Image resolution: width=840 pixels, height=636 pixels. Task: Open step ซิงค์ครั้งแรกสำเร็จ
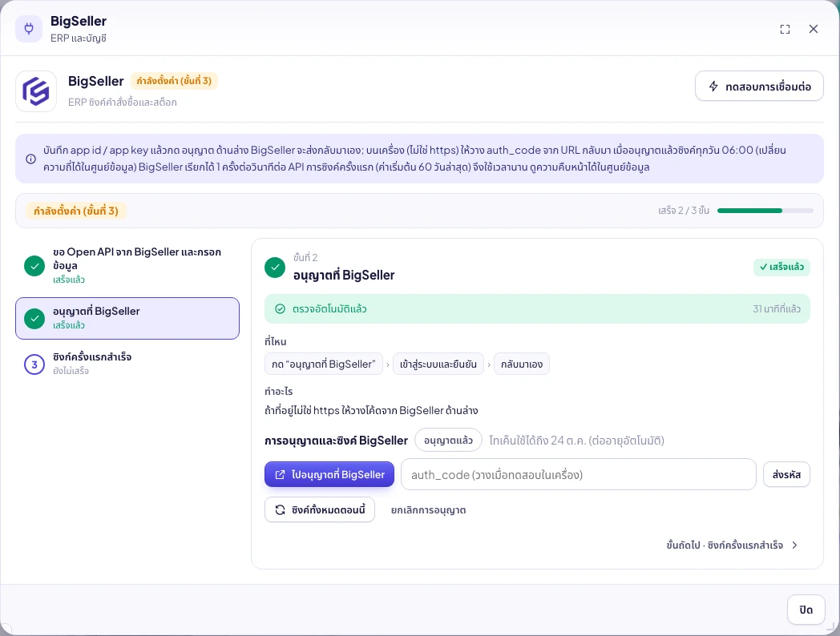[127, 364]
